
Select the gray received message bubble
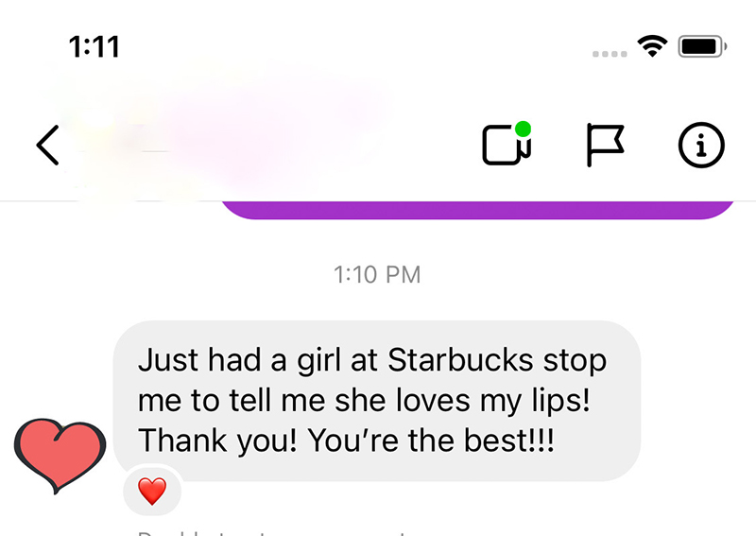[376, 401]
